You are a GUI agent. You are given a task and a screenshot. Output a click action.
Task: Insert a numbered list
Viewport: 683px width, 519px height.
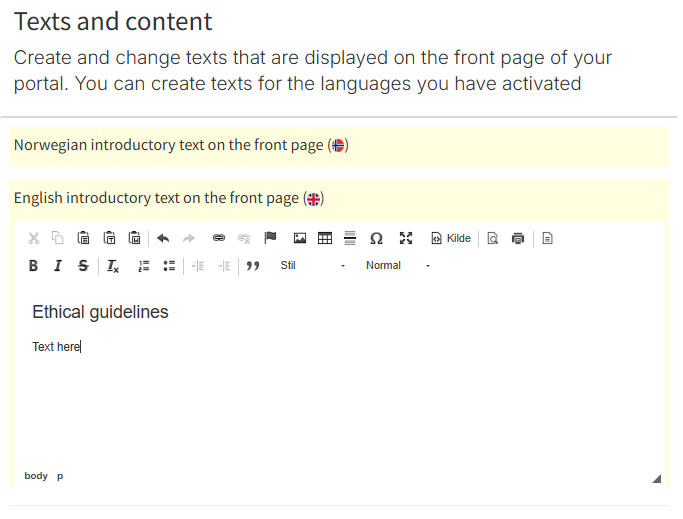coord(144,266)
